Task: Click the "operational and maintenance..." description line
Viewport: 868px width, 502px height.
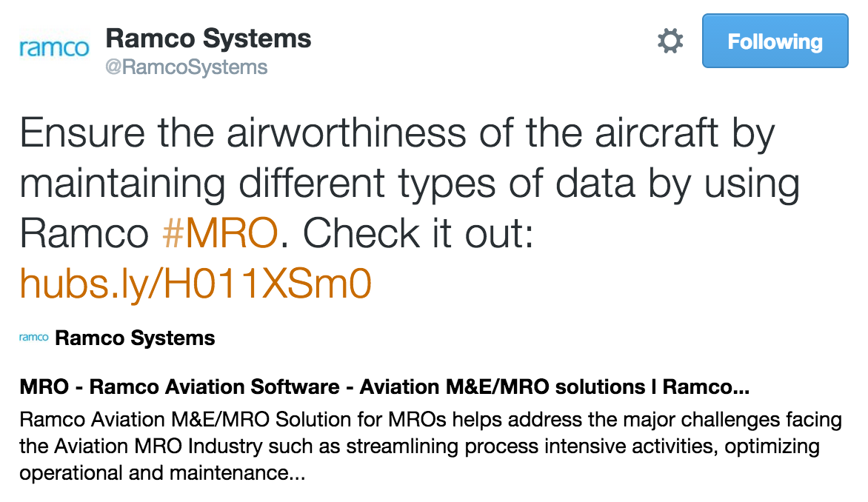Action: point(162,472)
